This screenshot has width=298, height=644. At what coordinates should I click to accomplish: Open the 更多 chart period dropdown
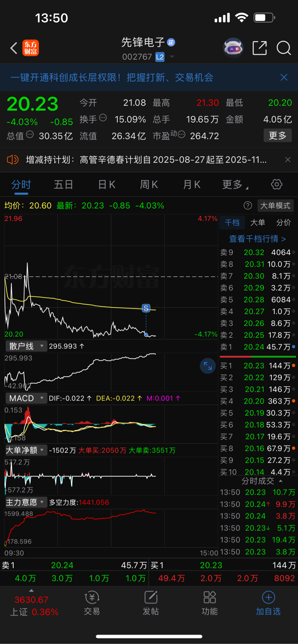235,185
